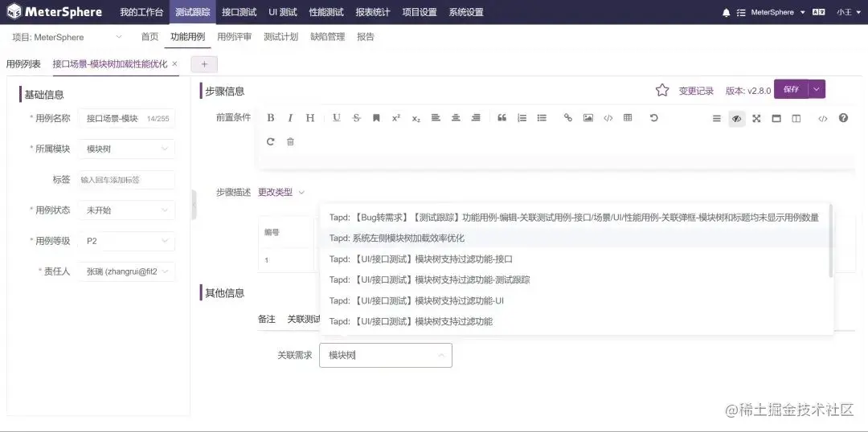Viewport: 868px width, 432px height.
Task: Insert an unordered bullet list
Action: [x=542, y=118]
